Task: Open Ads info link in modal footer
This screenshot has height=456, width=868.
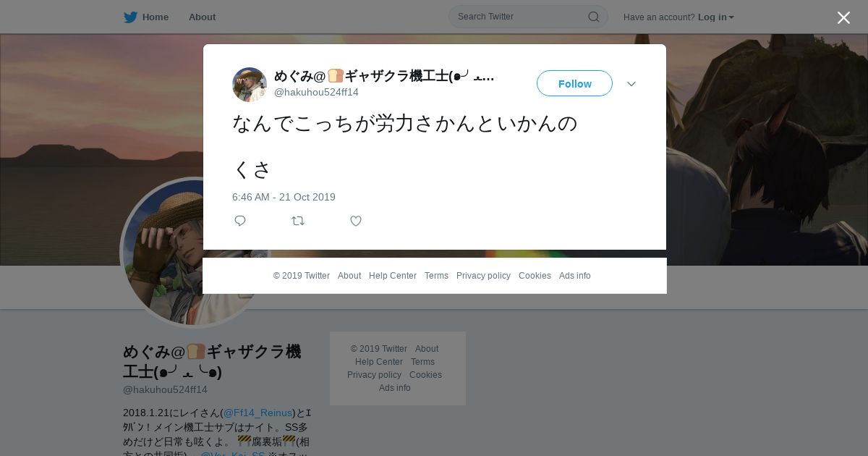Action: pyautogui.click(x=575, y=276)
